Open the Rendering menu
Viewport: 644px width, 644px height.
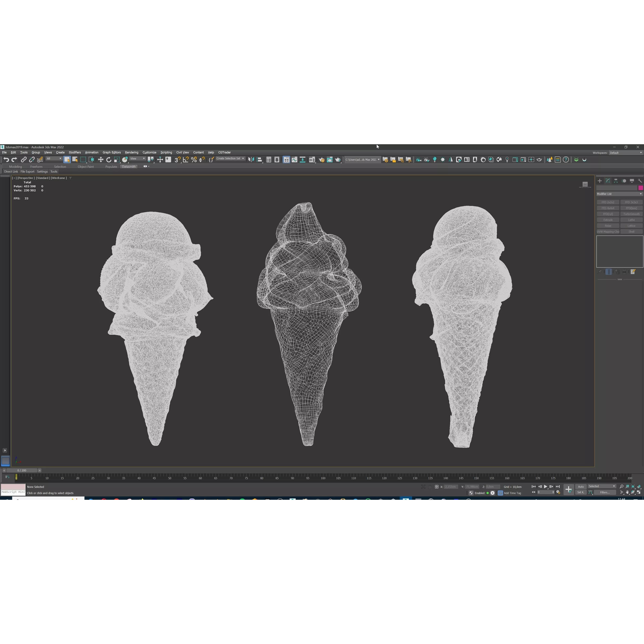coord(131,152)
